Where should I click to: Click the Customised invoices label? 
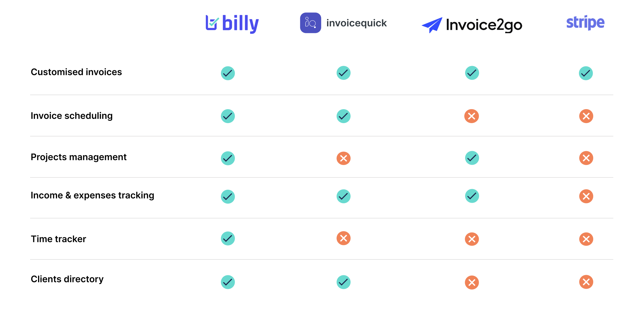pyautogui.click(x=76, y=72)
